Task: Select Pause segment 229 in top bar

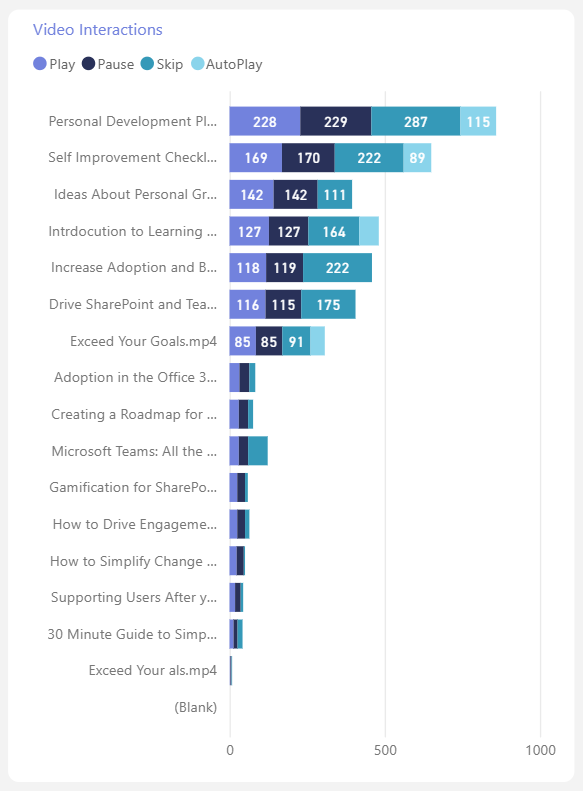Action: tap(336, 121)
